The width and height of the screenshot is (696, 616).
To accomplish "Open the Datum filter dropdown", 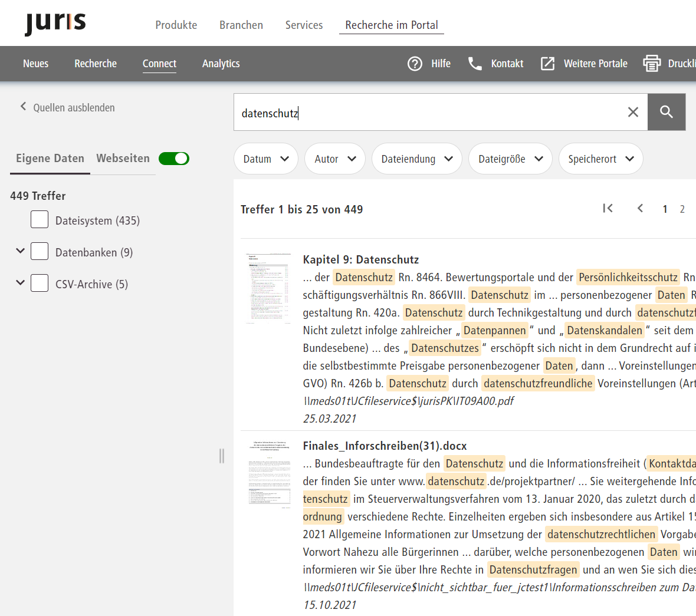I will point(266,159).
